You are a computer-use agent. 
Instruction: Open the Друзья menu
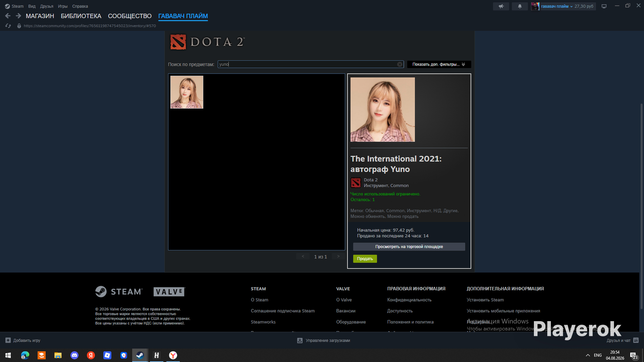coord(47,6)
